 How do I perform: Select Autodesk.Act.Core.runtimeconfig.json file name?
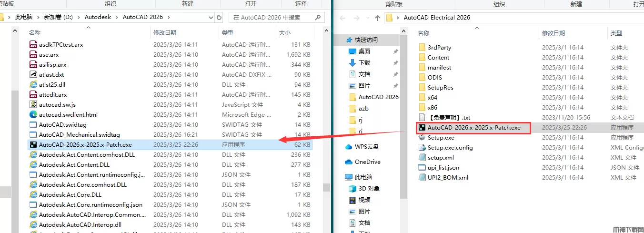coord(91,204)
